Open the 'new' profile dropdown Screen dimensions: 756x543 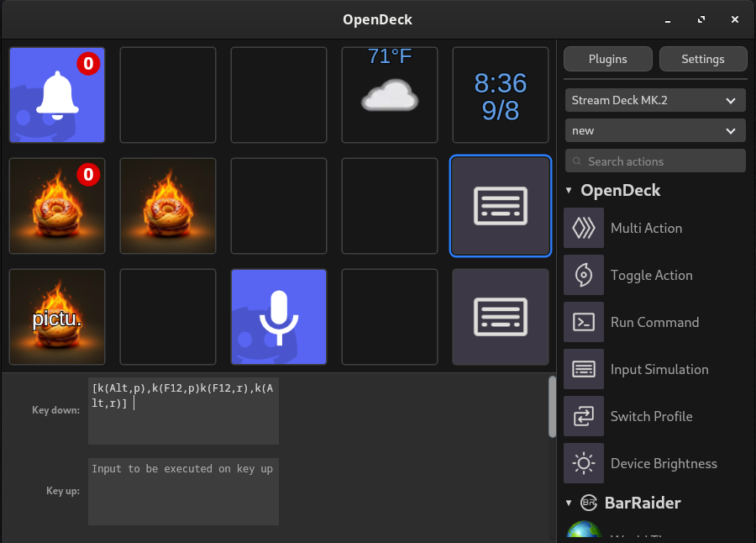[655, 131]
